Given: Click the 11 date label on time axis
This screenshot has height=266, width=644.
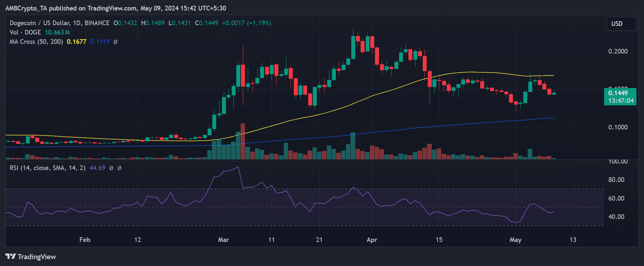Looking at the screenshot, I should tap(272, 240).
